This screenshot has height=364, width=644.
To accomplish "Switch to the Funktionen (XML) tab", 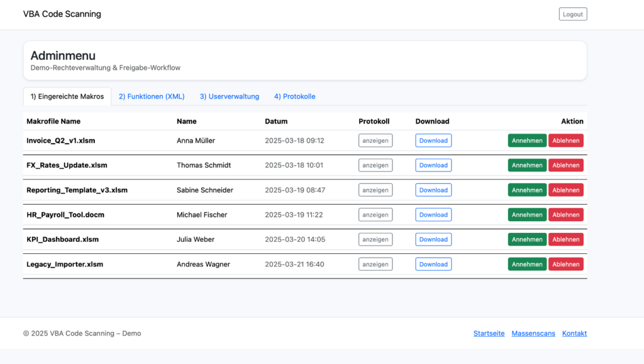I will (152, 96).
